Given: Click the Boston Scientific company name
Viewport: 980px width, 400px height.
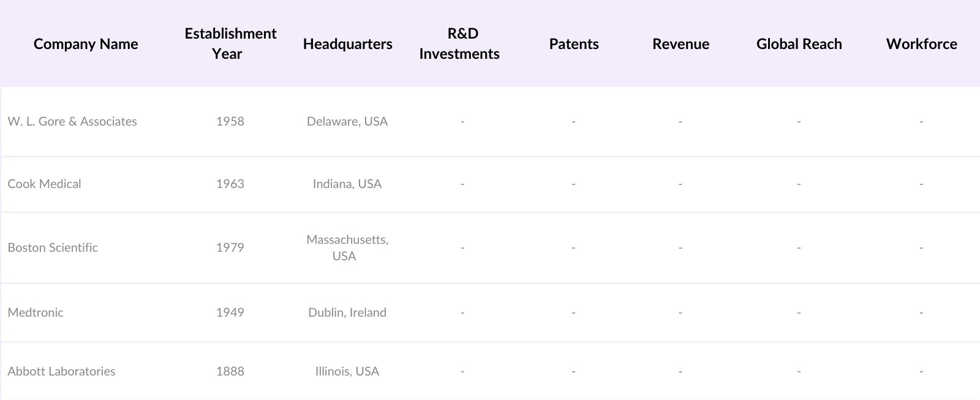Looking at the screenshot, I should 53,247.
